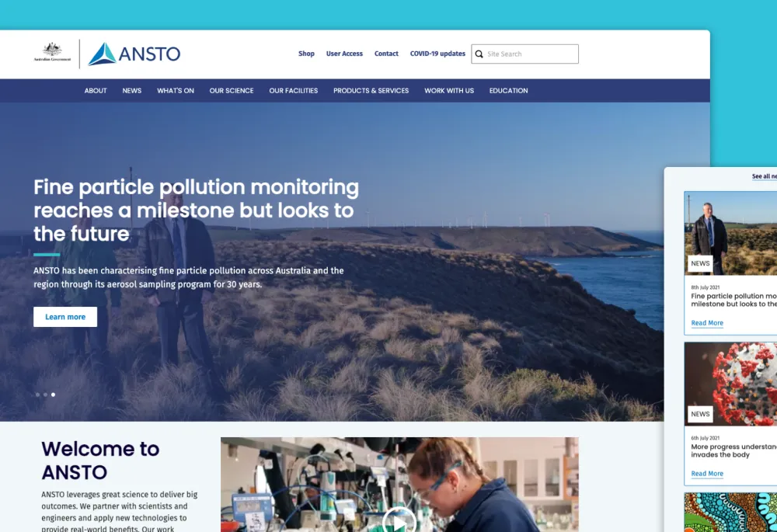Open the coronavirus news thumbnail image
The height and width of the screenshot is (532, 777).
coord(730,384)
